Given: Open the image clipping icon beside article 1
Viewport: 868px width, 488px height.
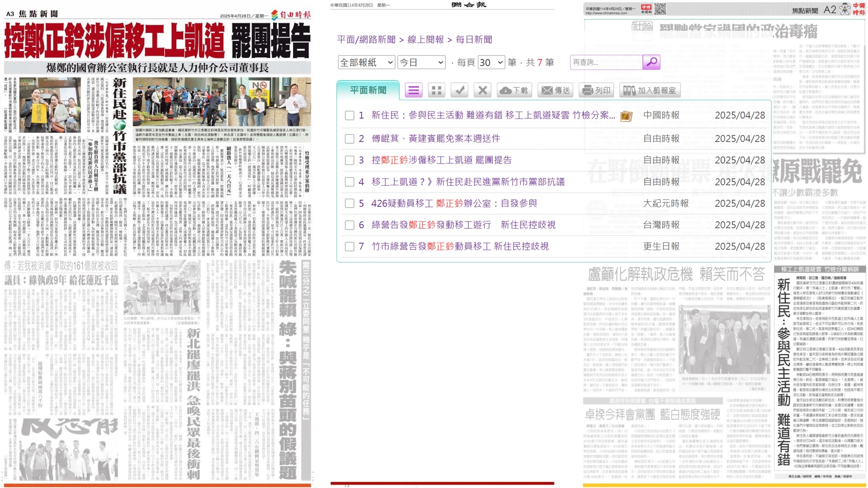Looking at the screenshot, I should (x=626, y=116).
